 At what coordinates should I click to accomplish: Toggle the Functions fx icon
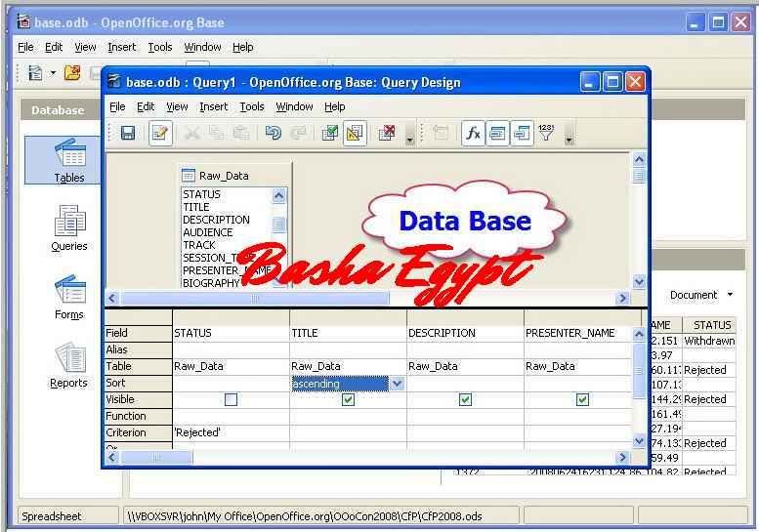pyautogui.click(x=473, y=133)
